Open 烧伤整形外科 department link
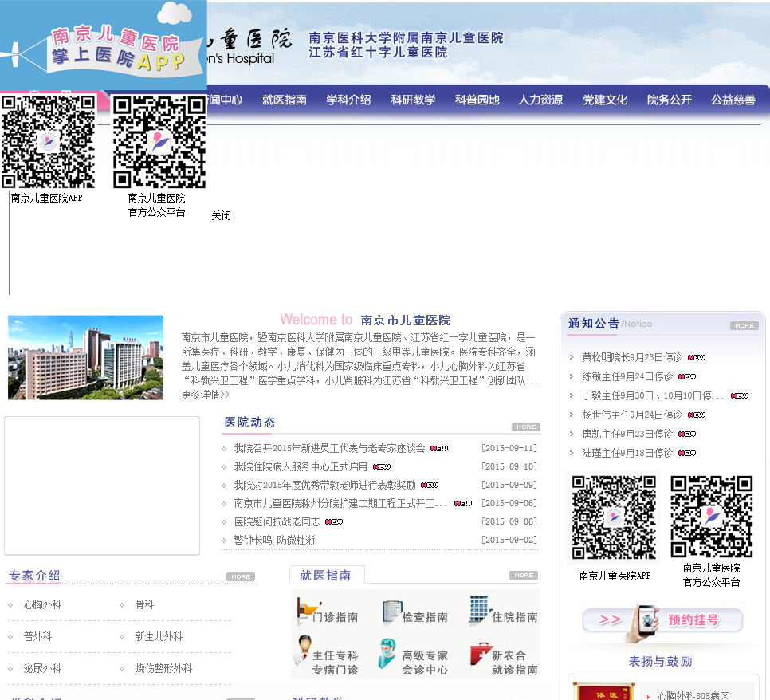This screenshot has height=700, width=770. pyautogui.click(x=163, y=669)
